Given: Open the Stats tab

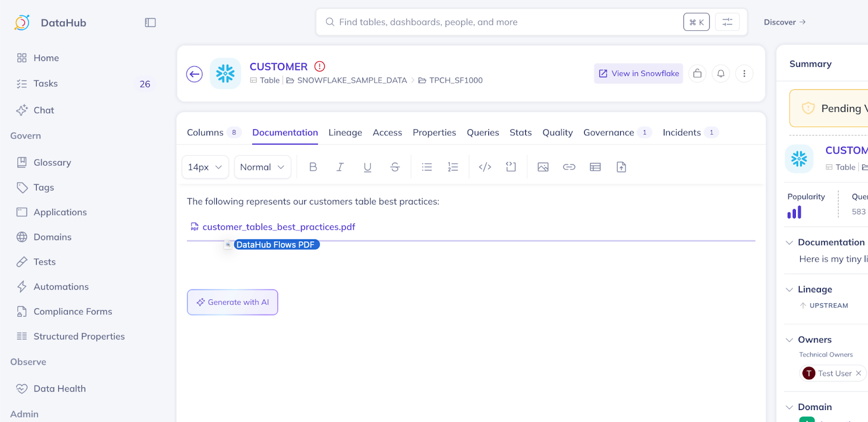Looking at the screenshot, I should 520,133.
